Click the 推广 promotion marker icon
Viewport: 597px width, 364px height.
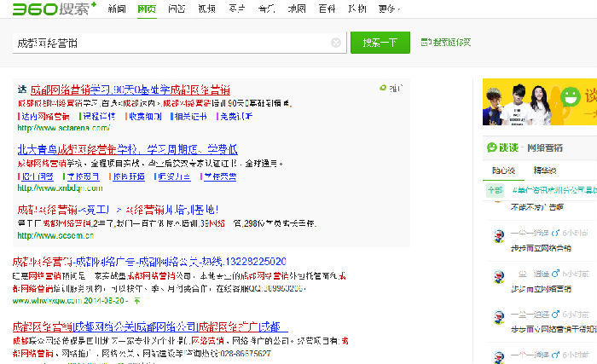click(383, 88)
